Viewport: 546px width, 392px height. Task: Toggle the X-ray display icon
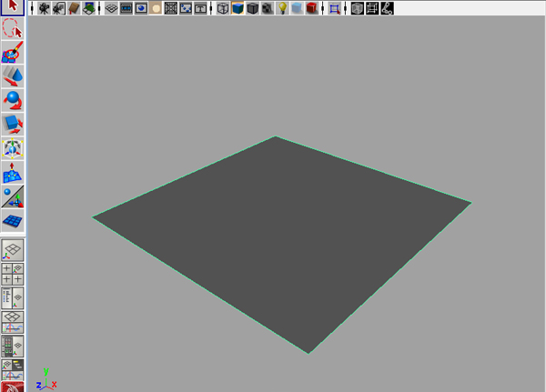pos(358,8)
